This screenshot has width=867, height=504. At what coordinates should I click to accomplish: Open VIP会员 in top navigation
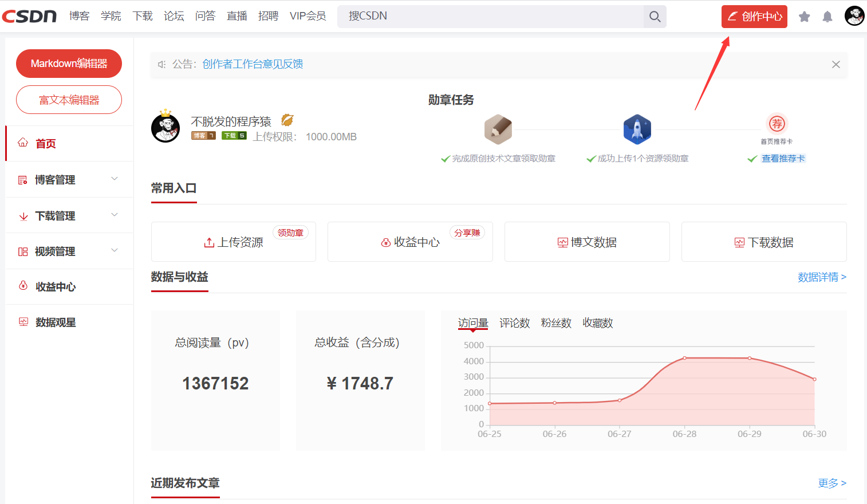click(308, 16)
